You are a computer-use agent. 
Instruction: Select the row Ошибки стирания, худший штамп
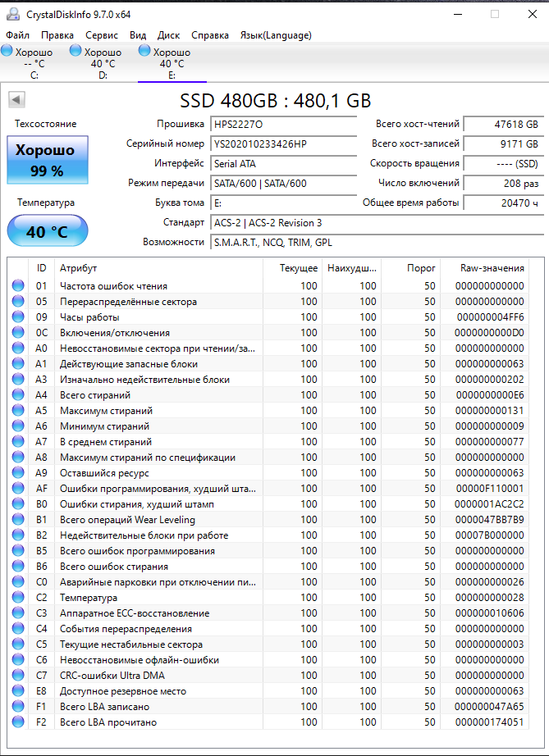click(268, 503)
